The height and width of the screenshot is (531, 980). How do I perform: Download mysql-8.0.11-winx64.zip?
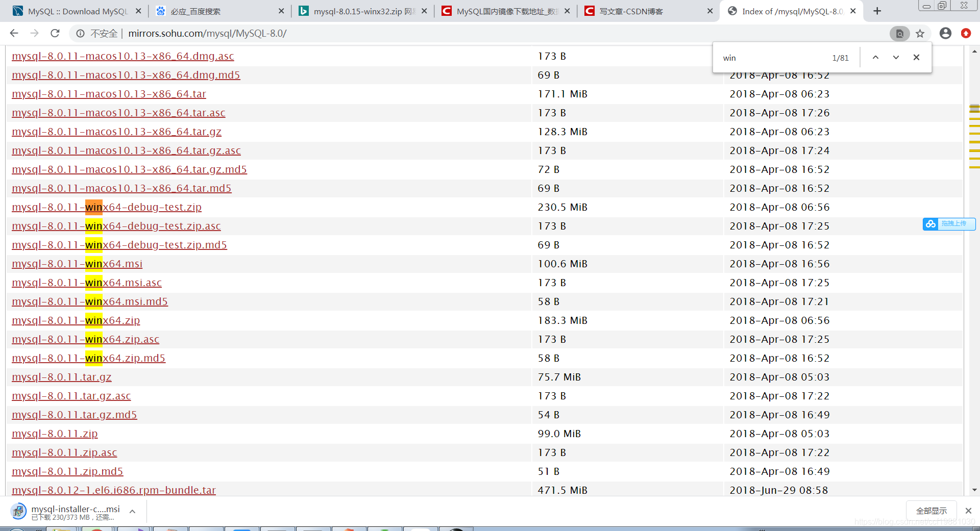click(x=76, y=320)
